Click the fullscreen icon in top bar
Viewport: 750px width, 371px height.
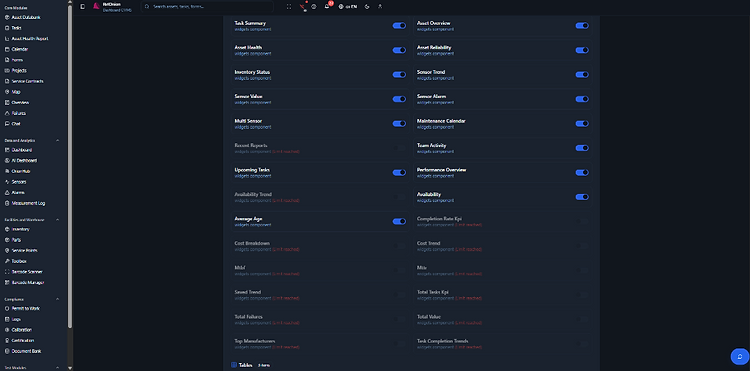click(x=289, y=7)
